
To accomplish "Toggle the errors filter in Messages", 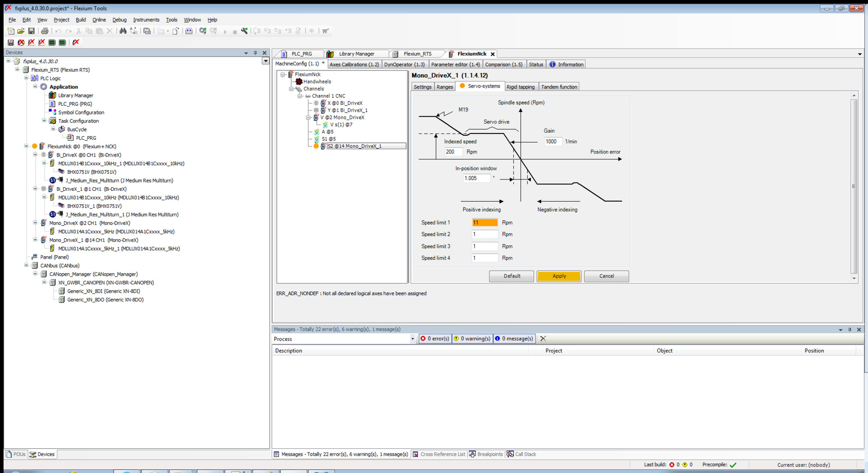I will tap(435, 339).
